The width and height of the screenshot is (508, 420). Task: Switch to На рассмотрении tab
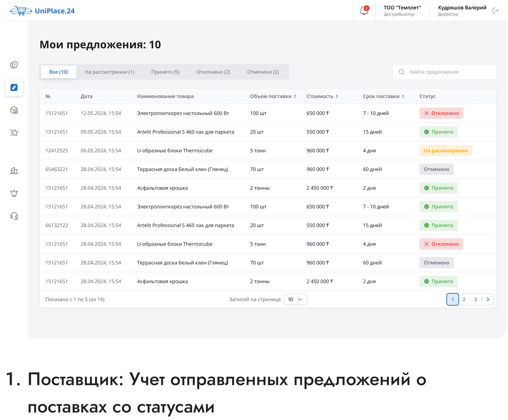(110, 72)
